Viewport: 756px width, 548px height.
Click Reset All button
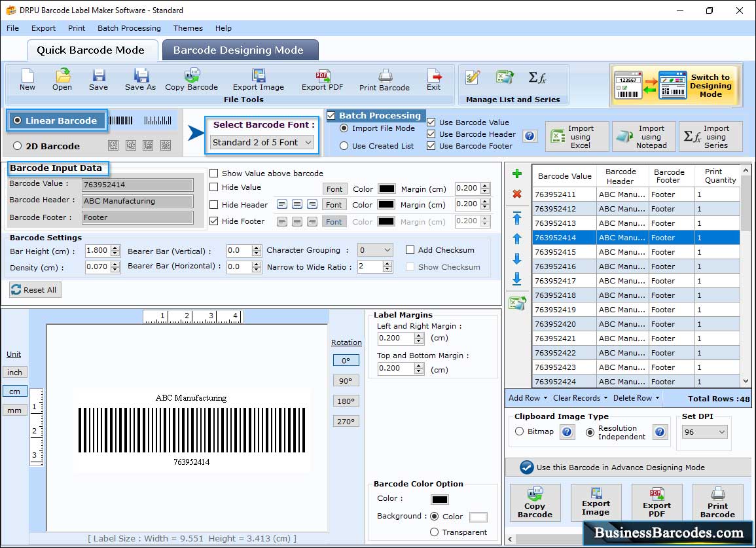click(35, 289)
